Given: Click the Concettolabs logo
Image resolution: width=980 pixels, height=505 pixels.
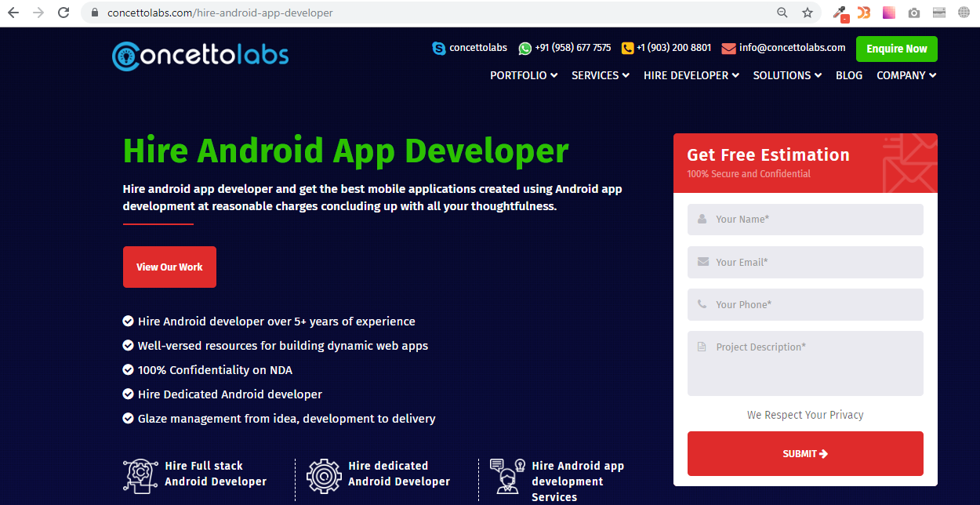Looking at the screenshot, I should point(201,55).
